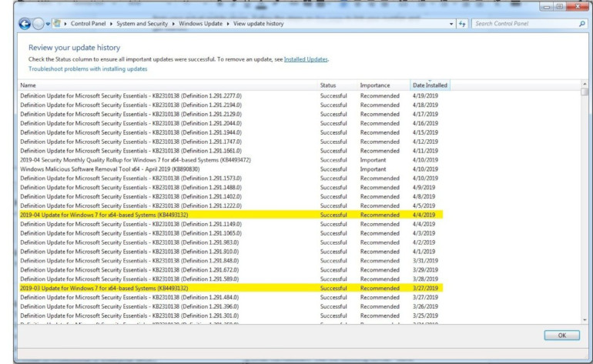Click Important value for KB890830 row
593x364 pixels.
tap(373, 169)
